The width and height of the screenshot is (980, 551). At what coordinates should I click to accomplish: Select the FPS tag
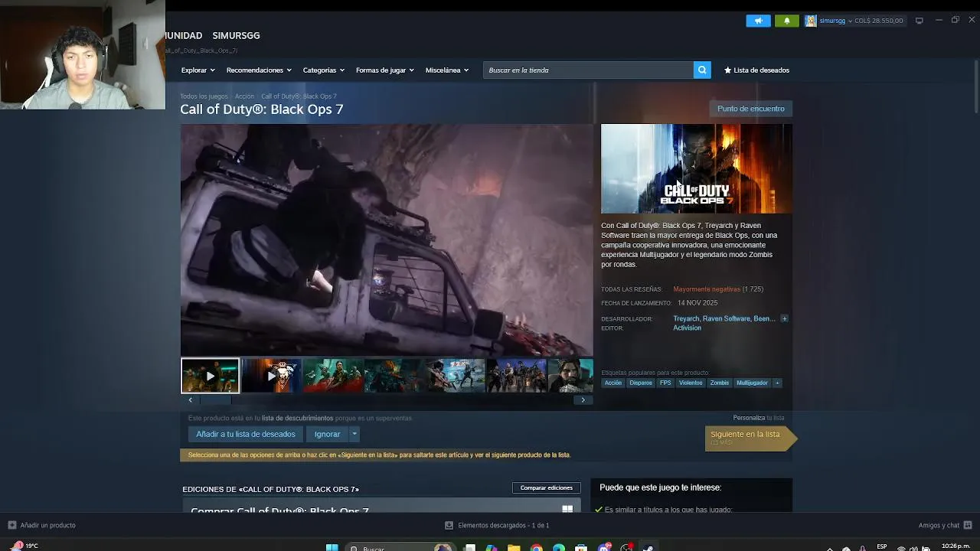click(665, 383)
